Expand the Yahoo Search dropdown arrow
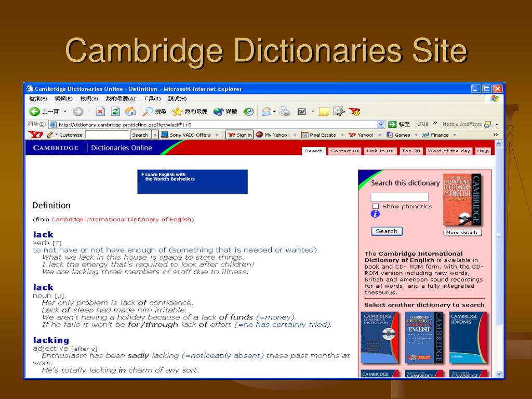The image size is (532, 399). coord(155,135)
